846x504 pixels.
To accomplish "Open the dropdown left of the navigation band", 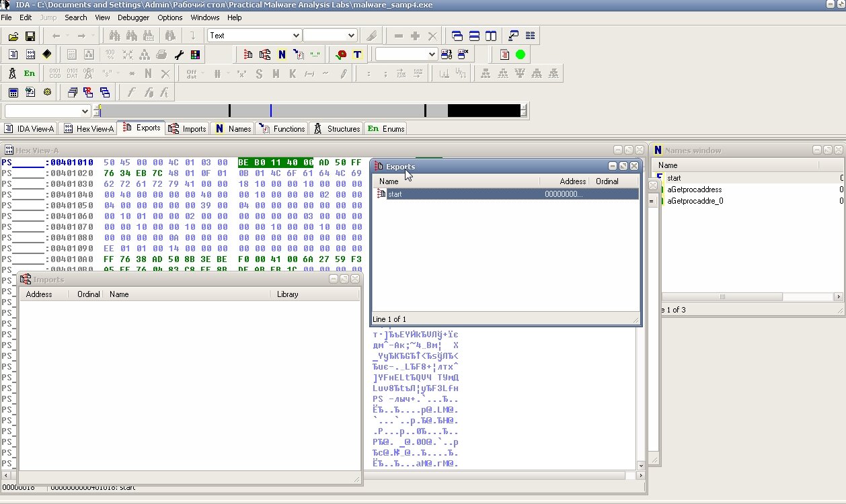I will [x=85, y=111].
